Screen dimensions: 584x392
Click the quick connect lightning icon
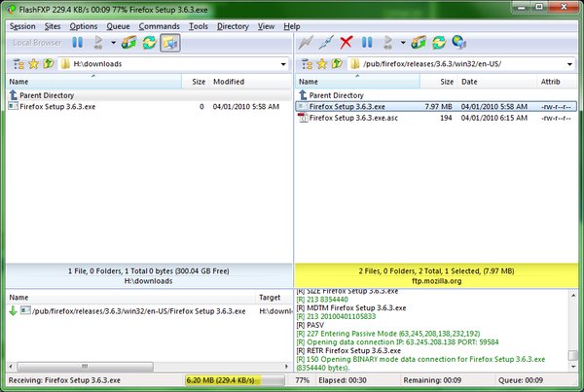point(307,43)
